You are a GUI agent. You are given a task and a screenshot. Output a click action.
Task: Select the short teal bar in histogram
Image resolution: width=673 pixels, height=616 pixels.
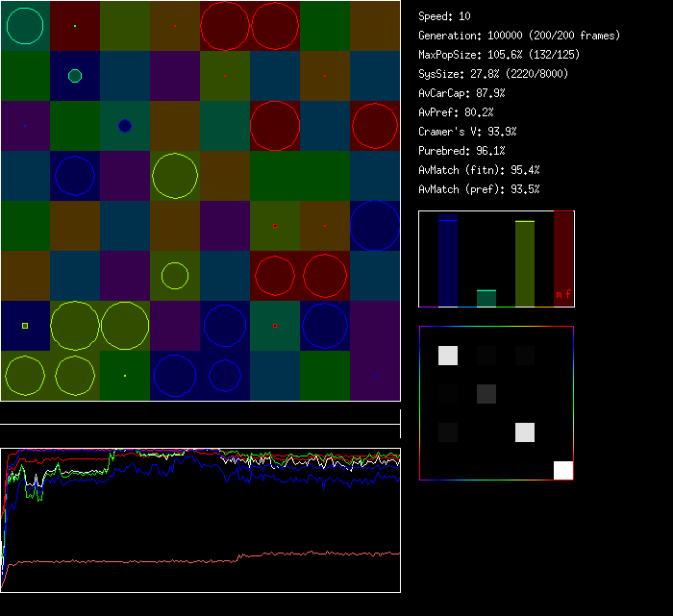[486, 298]
